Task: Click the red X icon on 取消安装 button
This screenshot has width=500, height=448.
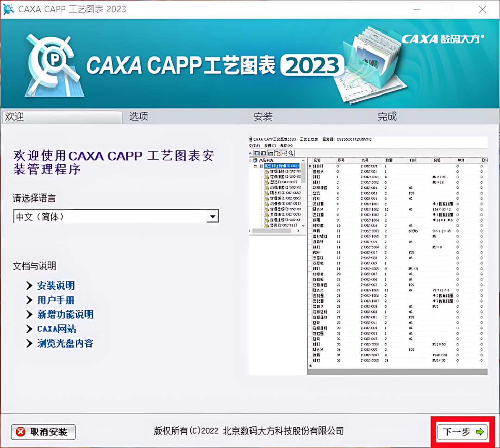Action: tap(21, 432)
